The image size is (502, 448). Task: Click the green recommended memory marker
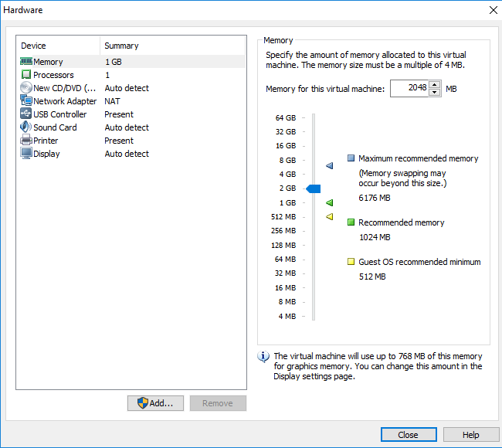(x=330, y=202)
